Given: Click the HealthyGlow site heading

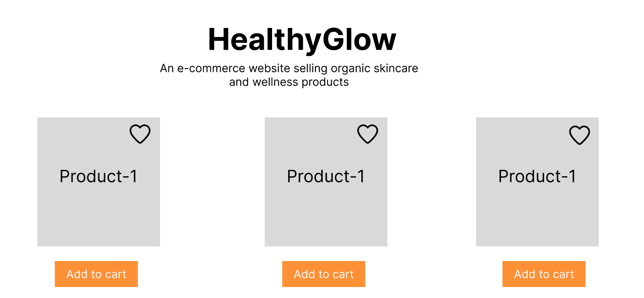Looking at the screenshot, I should tap(302, 40).
